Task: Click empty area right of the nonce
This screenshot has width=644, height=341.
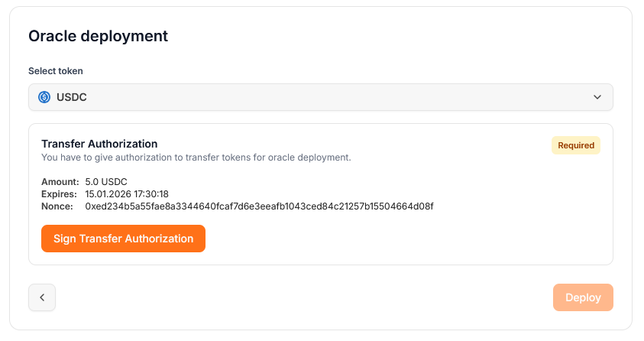Action: [x=519, y=206]
